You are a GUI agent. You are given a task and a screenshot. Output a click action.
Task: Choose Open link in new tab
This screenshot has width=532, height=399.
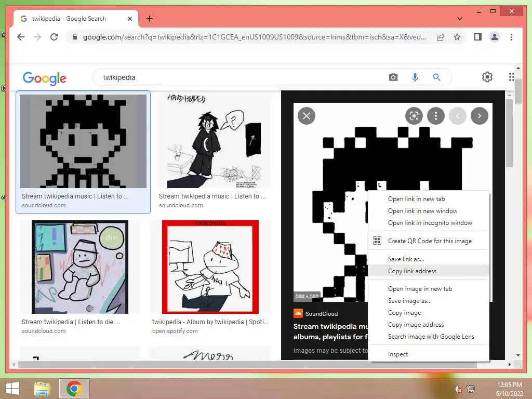coord(429,199)
